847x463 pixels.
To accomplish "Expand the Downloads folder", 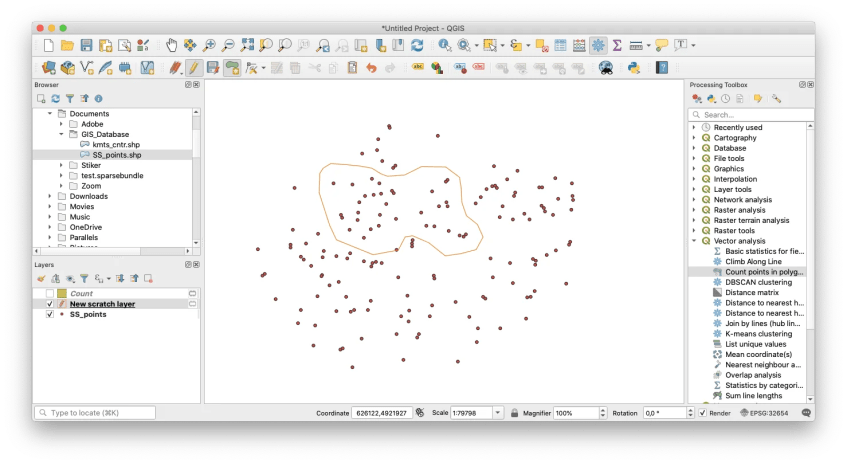I will tap(50, 196).
